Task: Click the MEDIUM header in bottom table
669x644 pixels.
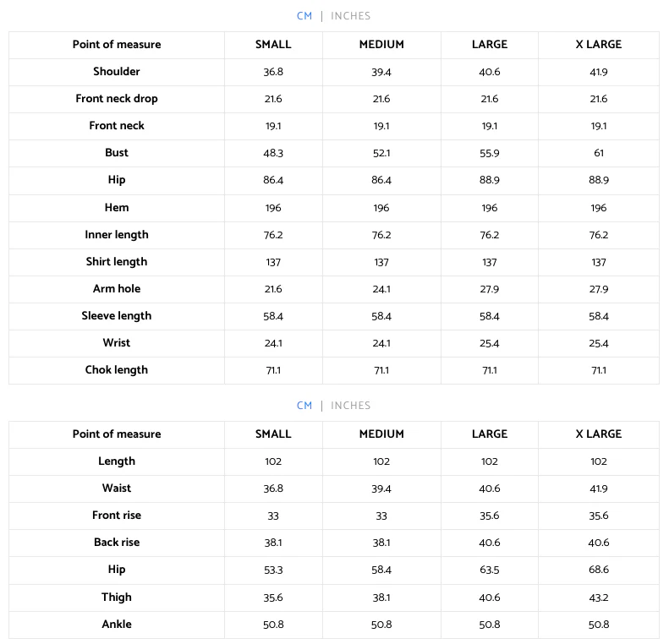Action: pyautogui.click(x=381, y=434)
